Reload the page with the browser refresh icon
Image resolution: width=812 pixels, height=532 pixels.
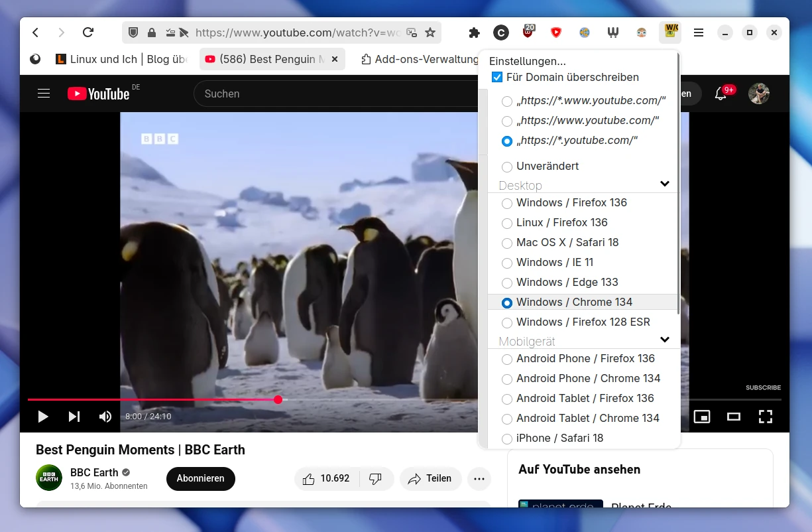[87, 33]
